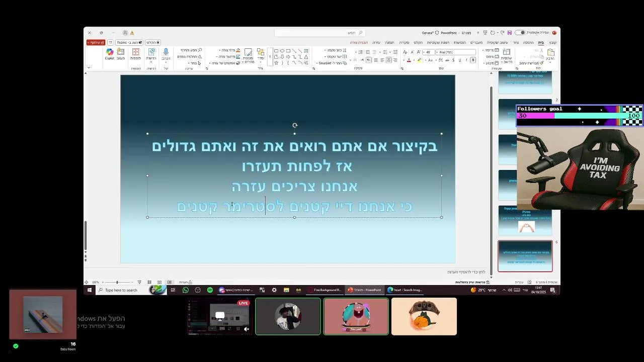Switch to the Review (סקירה) tab
644x362 pixels.
(x=404, y=42)
